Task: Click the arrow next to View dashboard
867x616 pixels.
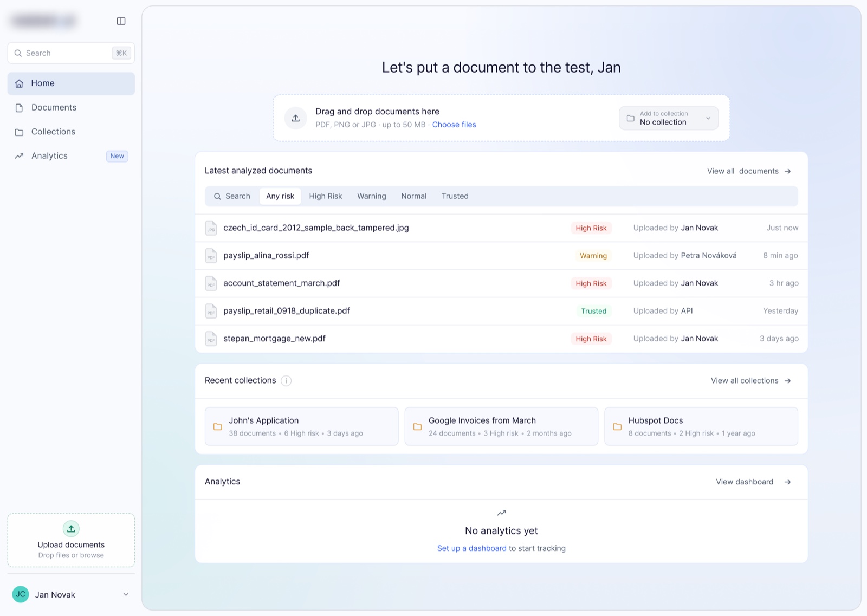Action: click(x=787, y=482)
